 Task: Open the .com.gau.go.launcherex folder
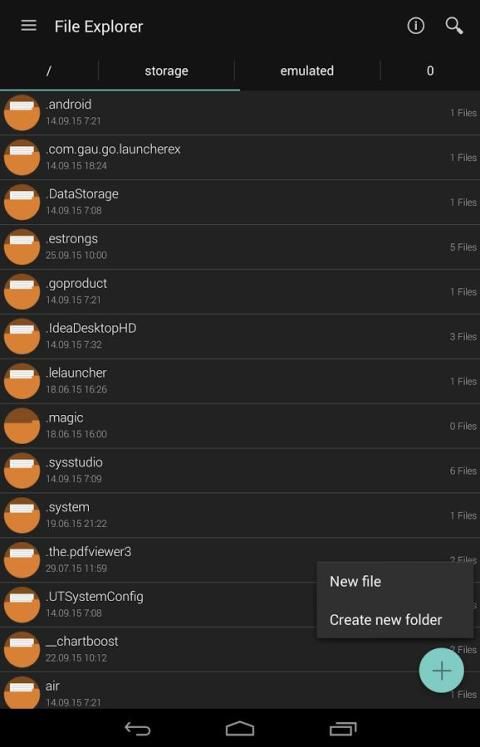pyautogui.click(x=240, y=157)
